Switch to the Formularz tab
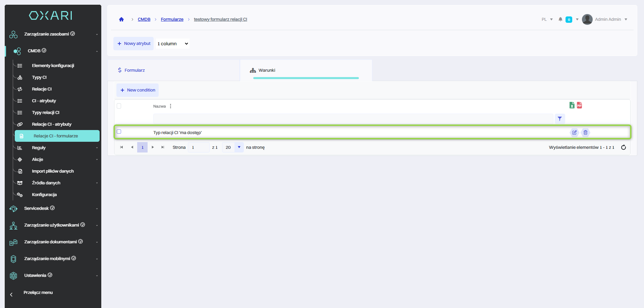Screen dimensions: 644x308 pos(135,70)
